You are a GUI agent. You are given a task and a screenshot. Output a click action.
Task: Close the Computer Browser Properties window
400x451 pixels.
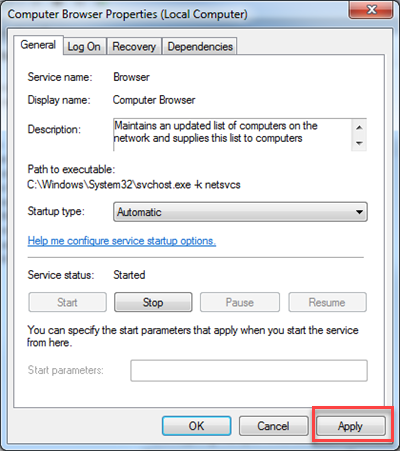[x=371, y=10]
